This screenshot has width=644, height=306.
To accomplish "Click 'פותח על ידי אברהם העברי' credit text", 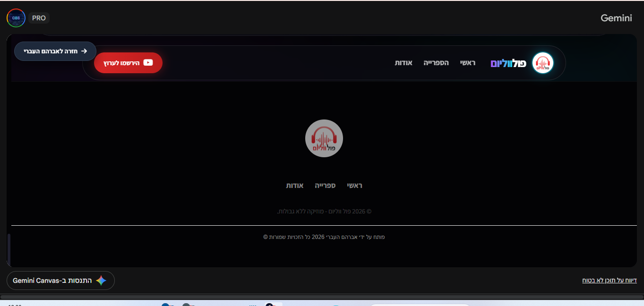I will 324,237.
